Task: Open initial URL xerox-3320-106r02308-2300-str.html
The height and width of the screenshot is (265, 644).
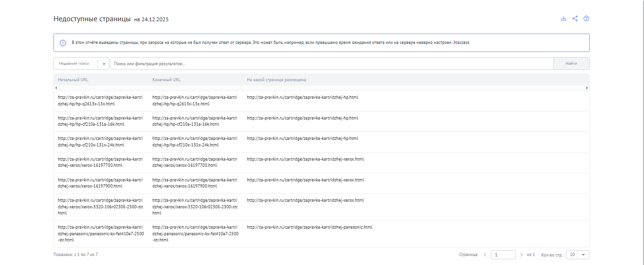Action: click(100, 206)
